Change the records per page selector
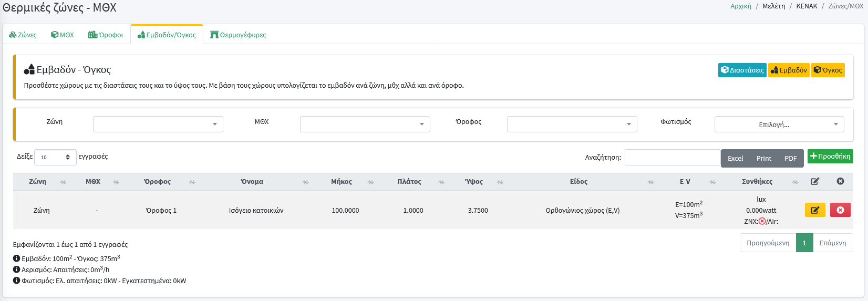This screenshot has height=301, width=868. point(55,157)
